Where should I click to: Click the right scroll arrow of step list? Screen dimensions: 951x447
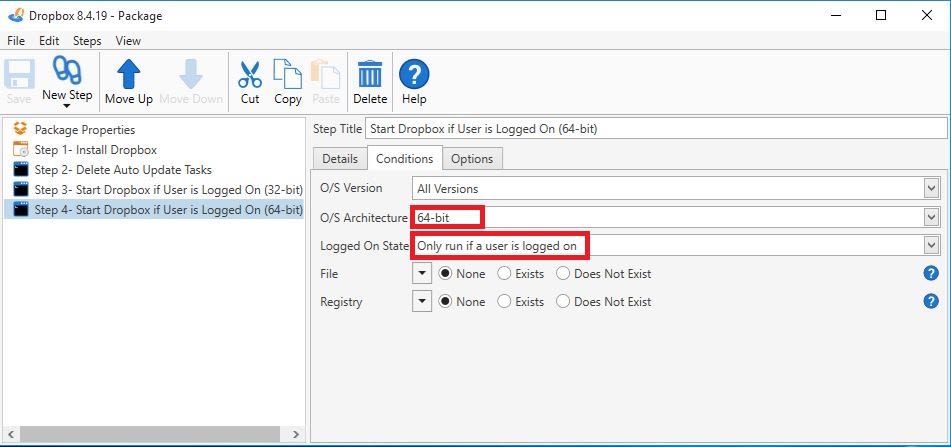[x=295, y=434]
